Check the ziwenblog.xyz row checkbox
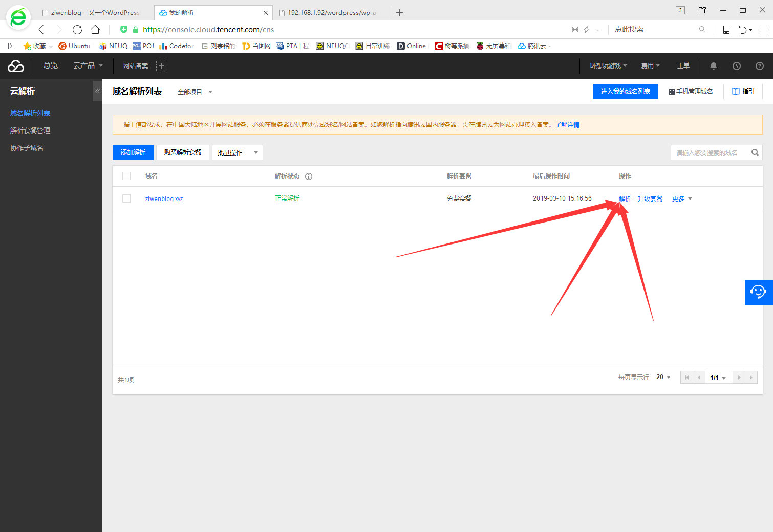 [x=126, y=198]
